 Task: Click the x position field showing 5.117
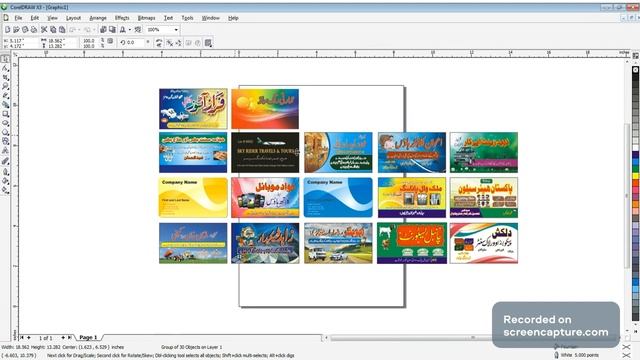(x=20, y=41)
